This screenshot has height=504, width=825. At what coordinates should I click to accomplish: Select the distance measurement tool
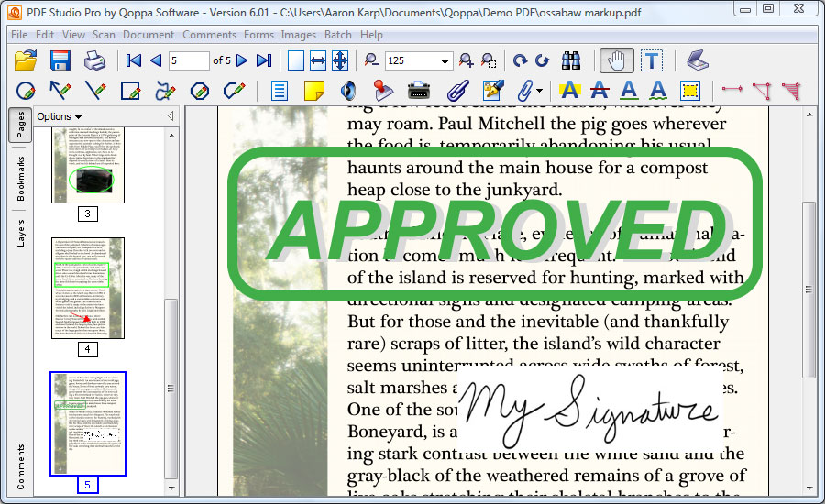click(731, 89)
